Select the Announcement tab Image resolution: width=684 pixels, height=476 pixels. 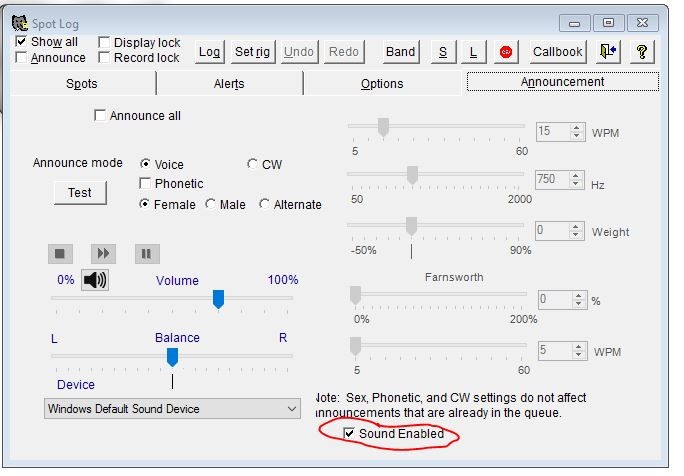(563, 82)
